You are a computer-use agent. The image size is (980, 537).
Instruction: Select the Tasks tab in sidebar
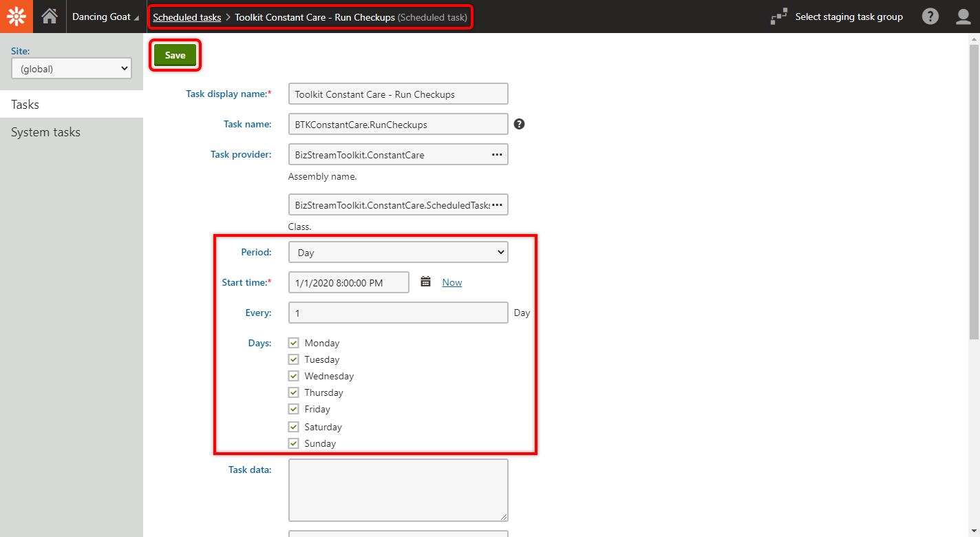tap(72, 104)
